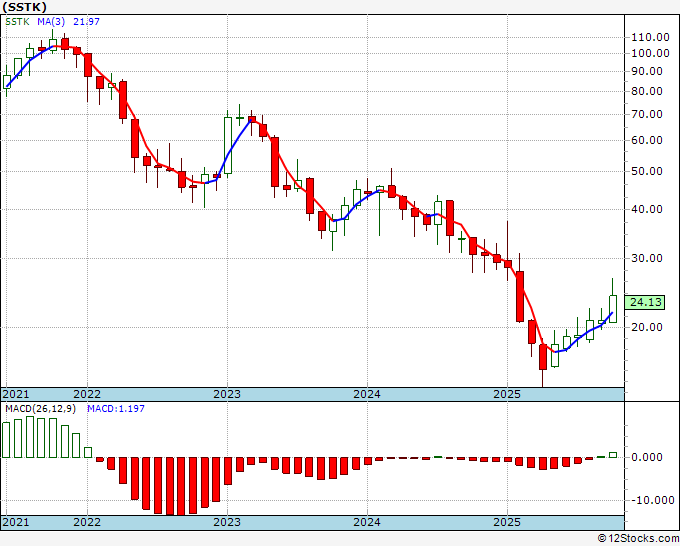Click the 2023 label on MACD timeline
Screen dimensions: 680x546
click(x=227, y=522)
